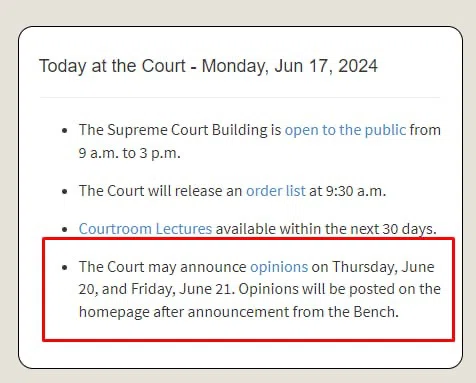Click the "Thursday, June" text after opinions link
476x383 pixels.
[383, 267]
